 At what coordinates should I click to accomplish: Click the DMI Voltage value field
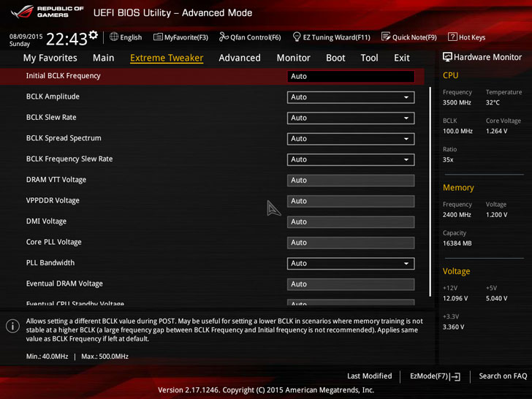pyautogui.click(x=351, y=222)
